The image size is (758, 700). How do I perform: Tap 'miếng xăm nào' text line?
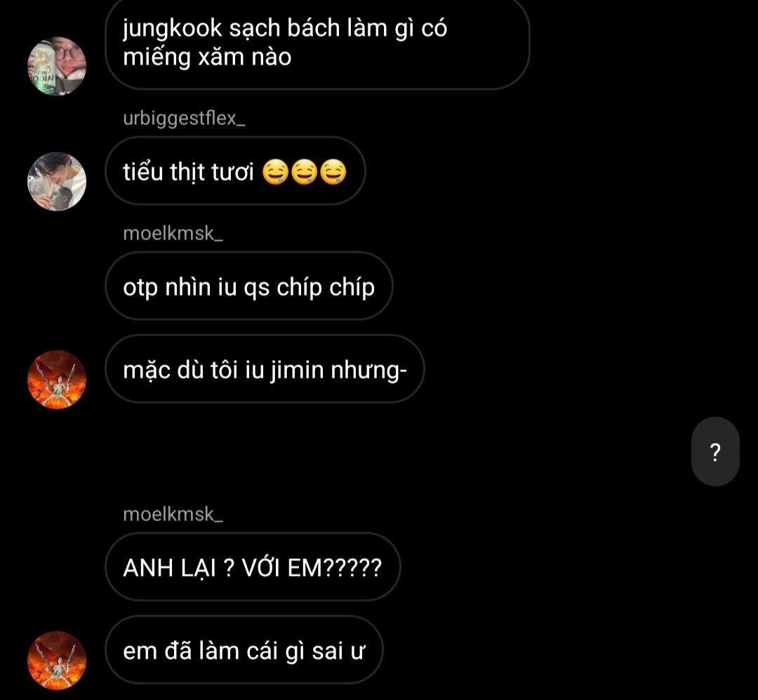[207, 58]
